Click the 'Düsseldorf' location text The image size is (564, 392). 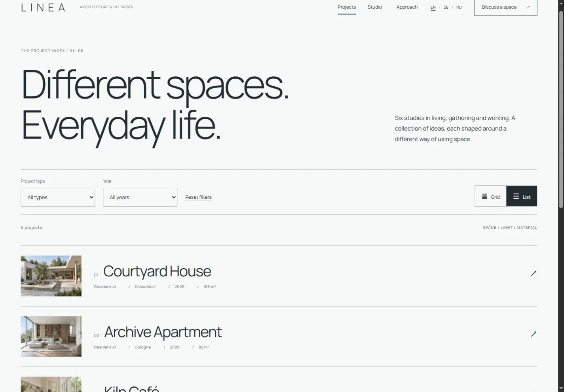pos(145,287)
